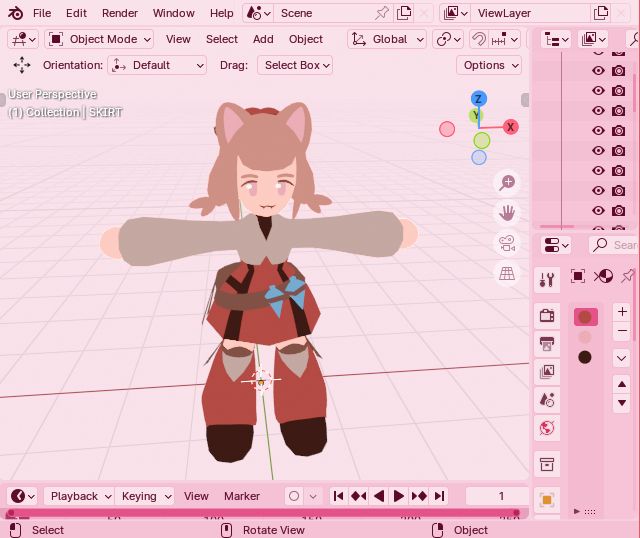The height and width of the screenshot is (538, 640).
Task: Click the Move tool icon beside Orientation
Action: pyautogui.click(x=22, y=65)
